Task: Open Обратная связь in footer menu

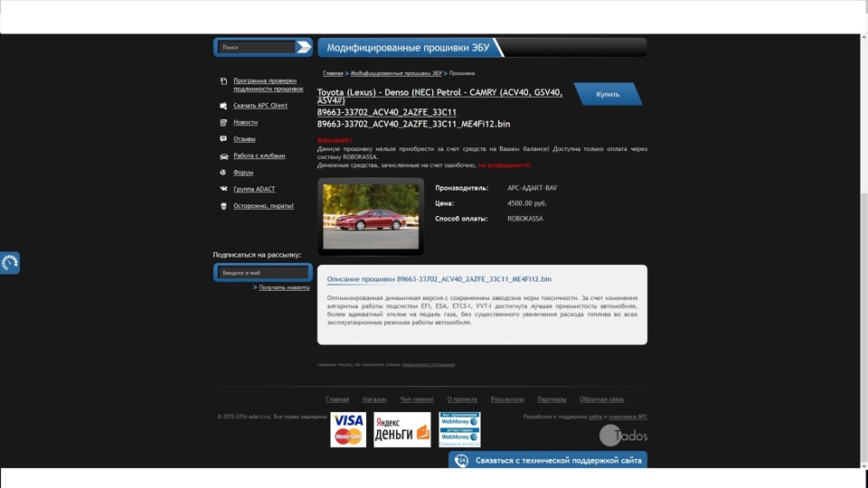Action: [602, 399]
